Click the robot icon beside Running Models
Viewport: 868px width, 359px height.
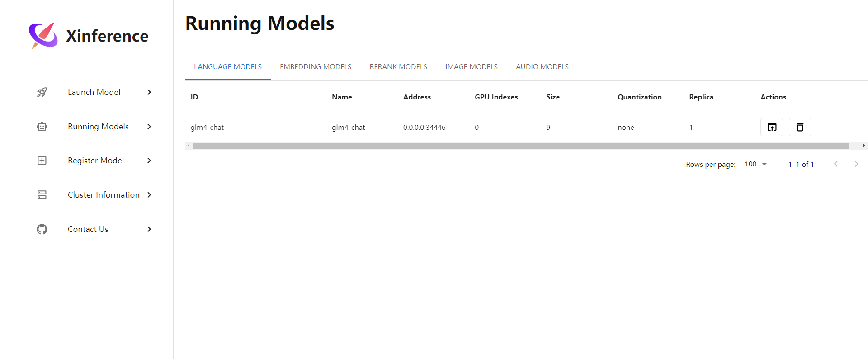[42, 127]
